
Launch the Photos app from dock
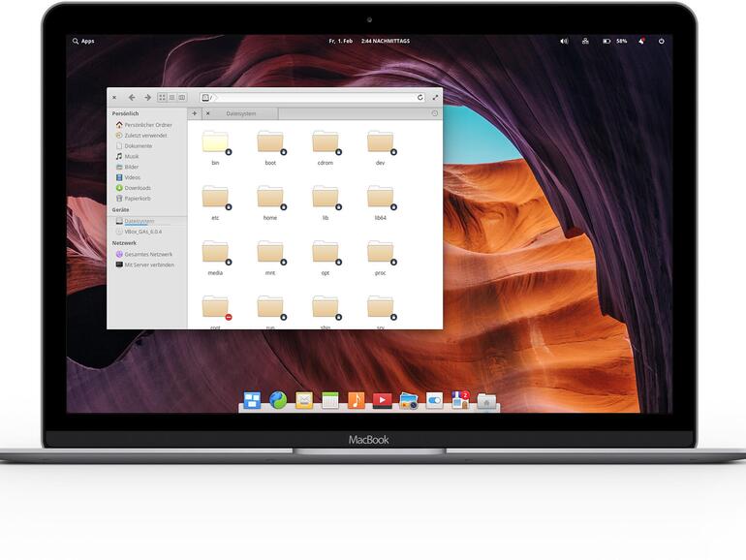(x=409, y=400)
